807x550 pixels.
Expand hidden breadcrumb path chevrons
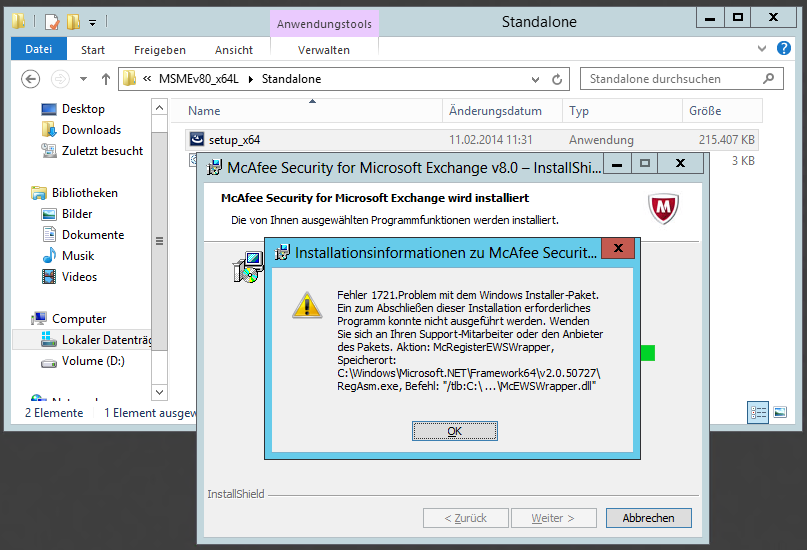pyautogui.click(x=147, y=79)
